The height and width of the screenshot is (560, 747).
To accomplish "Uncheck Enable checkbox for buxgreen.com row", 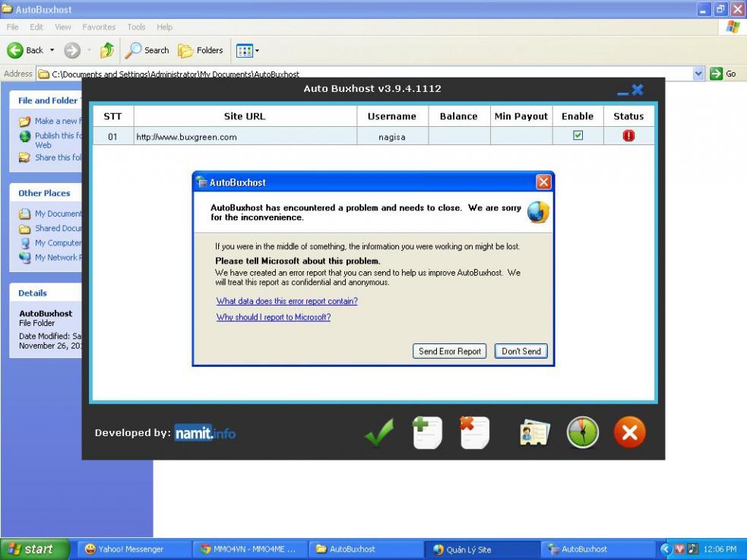I will pyautogui.click(x=578, y=136).
